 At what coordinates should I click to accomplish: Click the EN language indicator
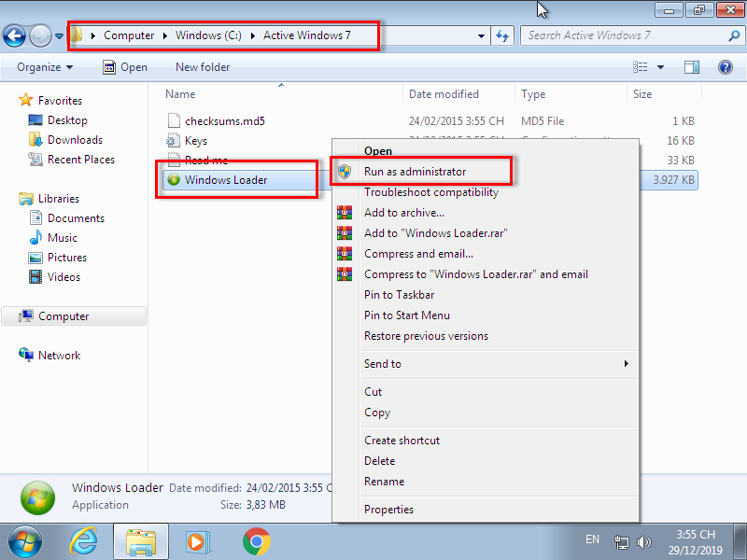(592, 539)
